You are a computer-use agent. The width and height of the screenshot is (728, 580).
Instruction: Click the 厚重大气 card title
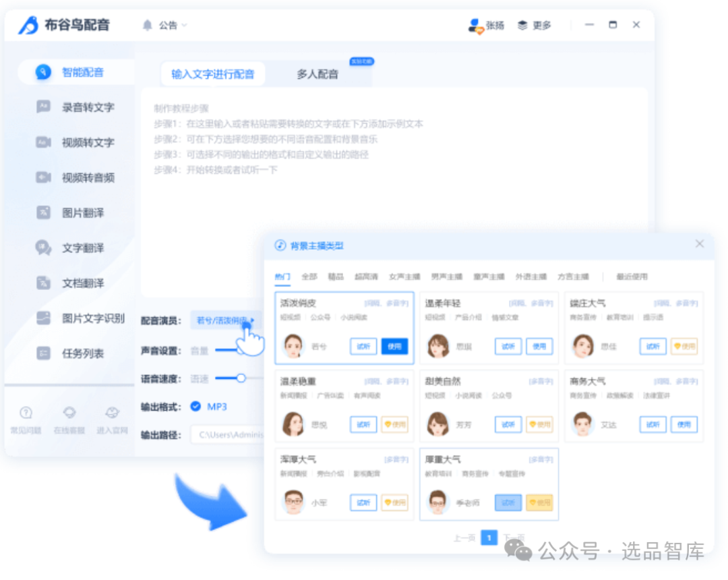coord(442,459)
